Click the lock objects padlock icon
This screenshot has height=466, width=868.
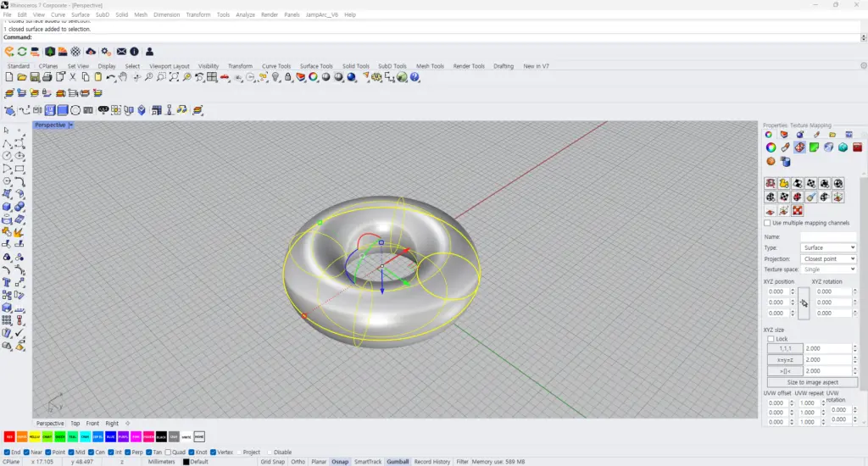tap(288, 77)
